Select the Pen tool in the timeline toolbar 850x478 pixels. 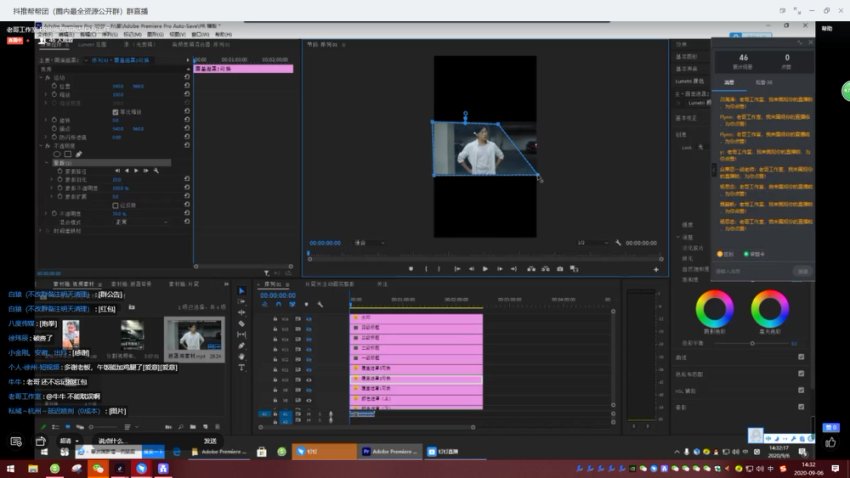[242, 345]
